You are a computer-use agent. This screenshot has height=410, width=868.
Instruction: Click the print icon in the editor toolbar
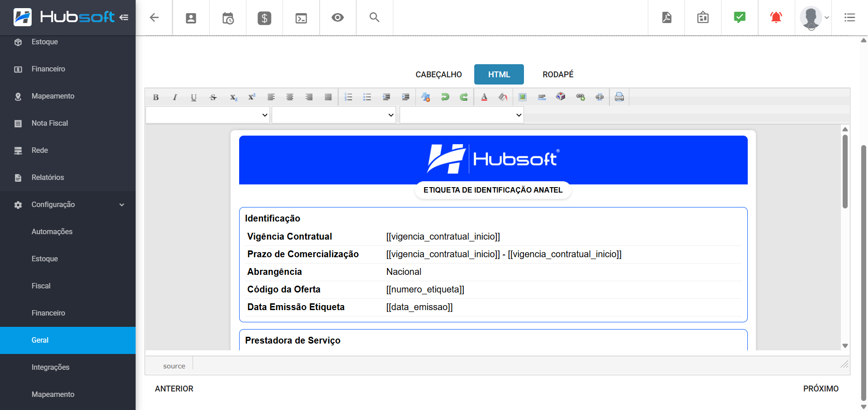[618, 97]
